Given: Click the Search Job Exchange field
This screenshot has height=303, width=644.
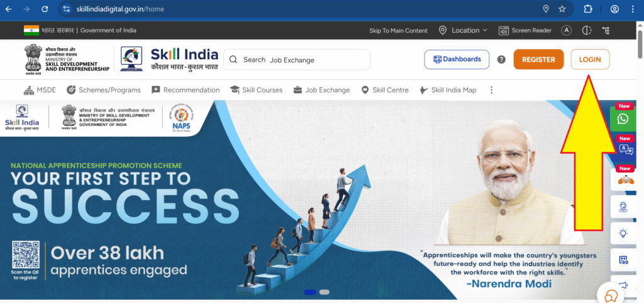Looking at the screenshot, I should click(x=297, y=60).
